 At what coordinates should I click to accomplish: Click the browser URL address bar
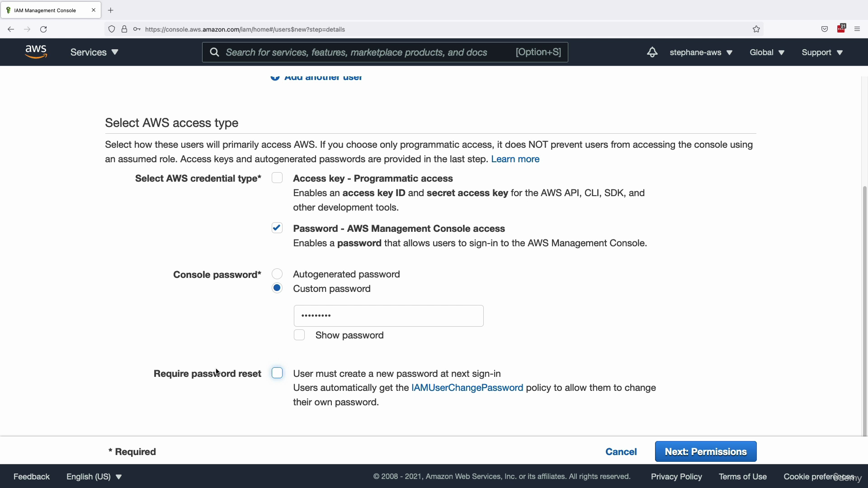[434, 29]
